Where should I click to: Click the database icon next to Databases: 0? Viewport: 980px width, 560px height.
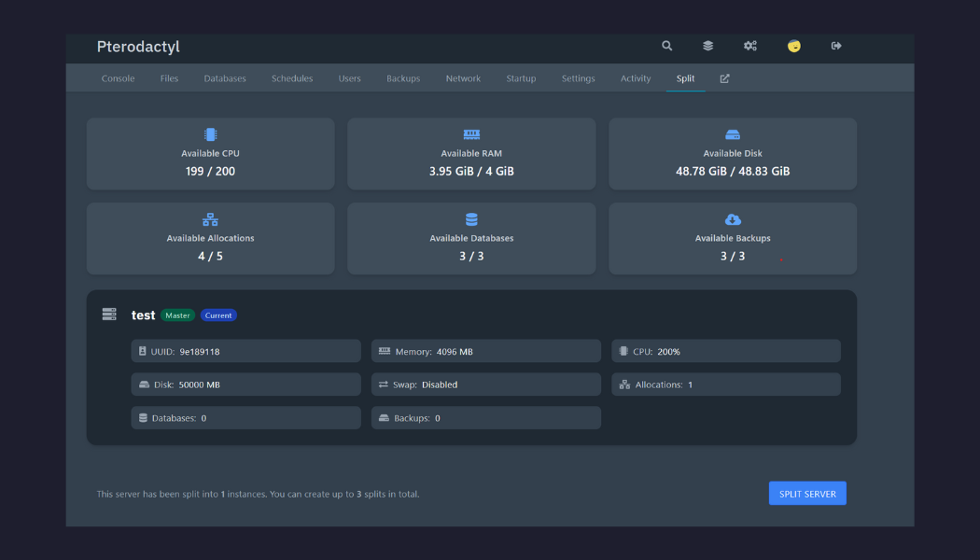click(143, 417)
